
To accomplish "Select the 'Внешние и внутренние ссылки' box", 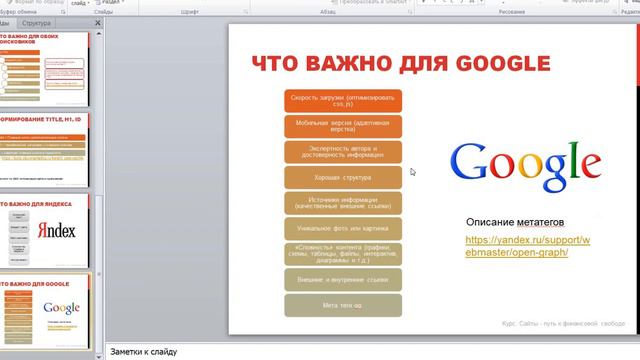I will pyautogui.click(x=343, y=280).
